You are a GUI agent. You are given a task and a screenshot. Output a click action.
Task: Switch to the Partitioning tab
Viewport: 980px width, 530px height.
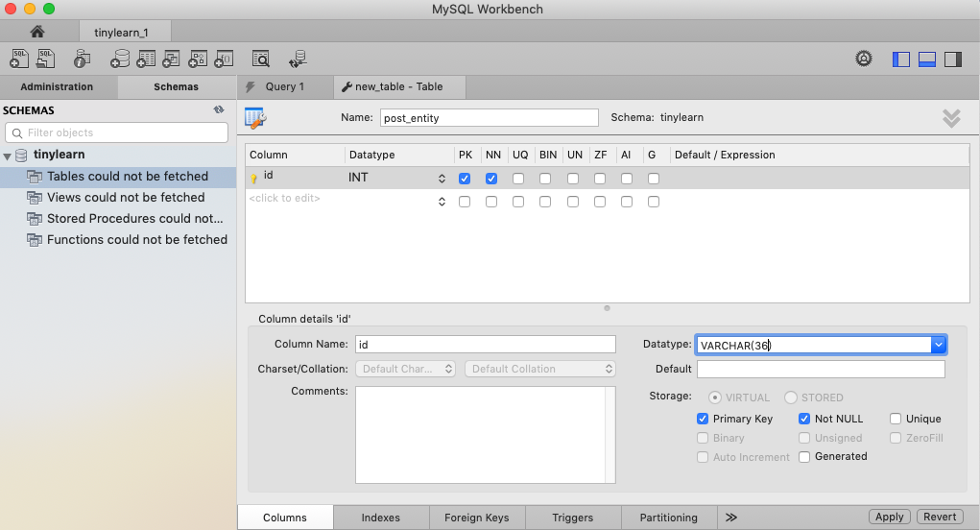(x=669, y=518)
